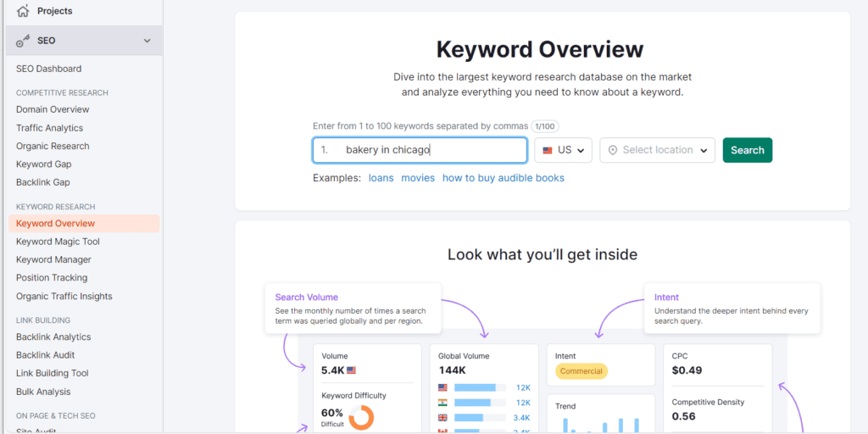Click the Trend bar chart
The image size is (868, 434).
pyautogui.click(x=602, y=424)
